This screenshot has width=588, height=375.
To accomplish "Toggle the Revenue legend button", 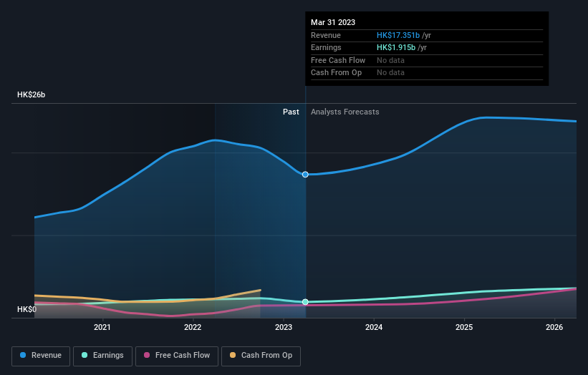I will click(x=41, y=356).
